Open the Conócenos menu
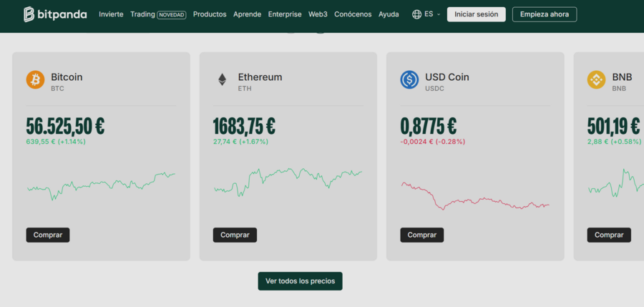644x307 pixels. 353,14
